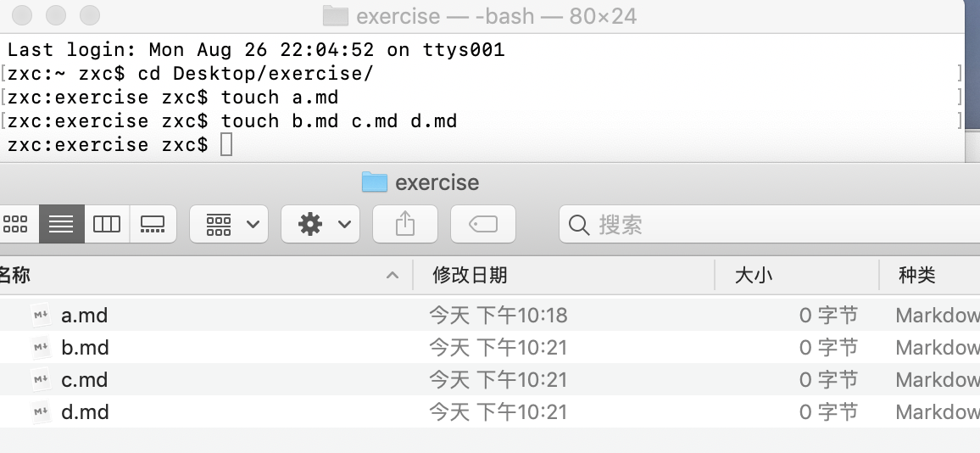Switch to column view
Image resolution: width=980 pixels, height=453 pixels.
coord(106,223)
